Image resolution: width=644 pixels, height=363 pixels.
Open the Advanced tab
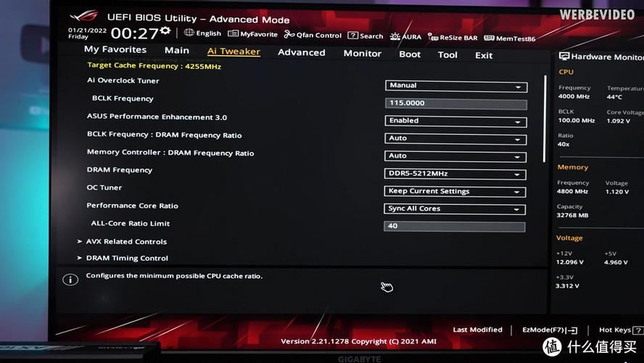click(x=302, y=52)
